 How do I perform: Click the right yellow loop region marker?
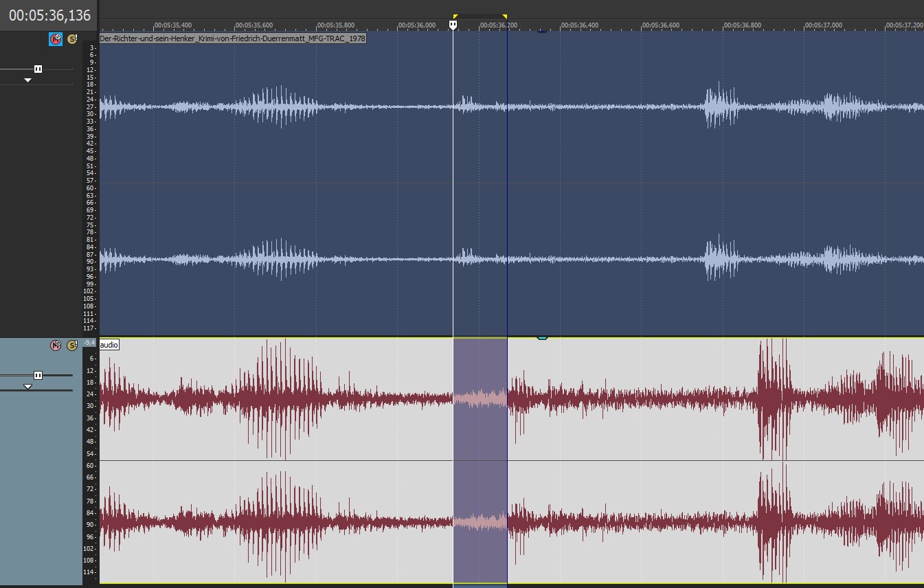pos(505,16)
